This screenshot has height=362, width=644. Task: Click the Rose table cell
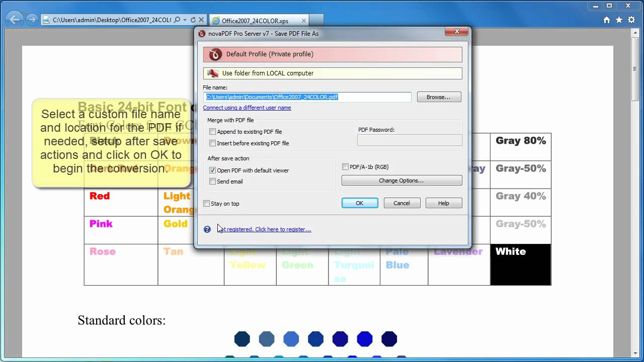point(121,264)
